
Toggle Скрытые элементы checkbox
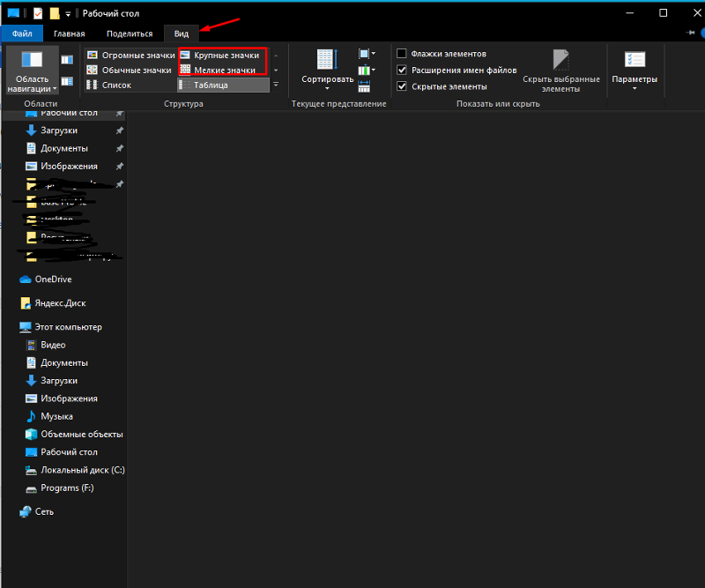click(x=402, y=86)
